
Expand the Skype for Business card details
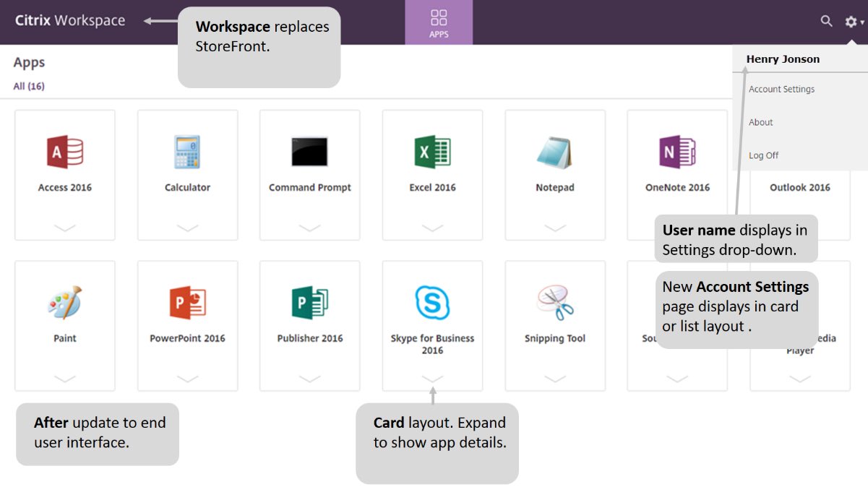pos(432,379)
